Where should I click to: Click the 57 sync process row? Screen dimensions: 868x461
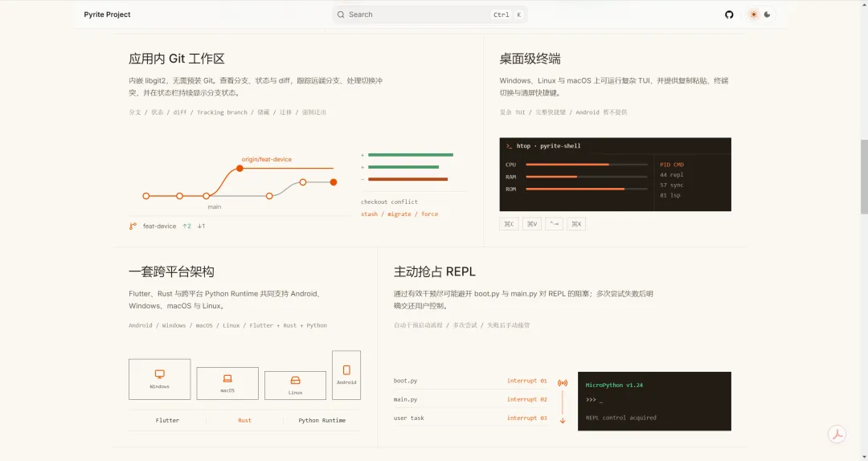pyautogui.click(x=671, y=185)
